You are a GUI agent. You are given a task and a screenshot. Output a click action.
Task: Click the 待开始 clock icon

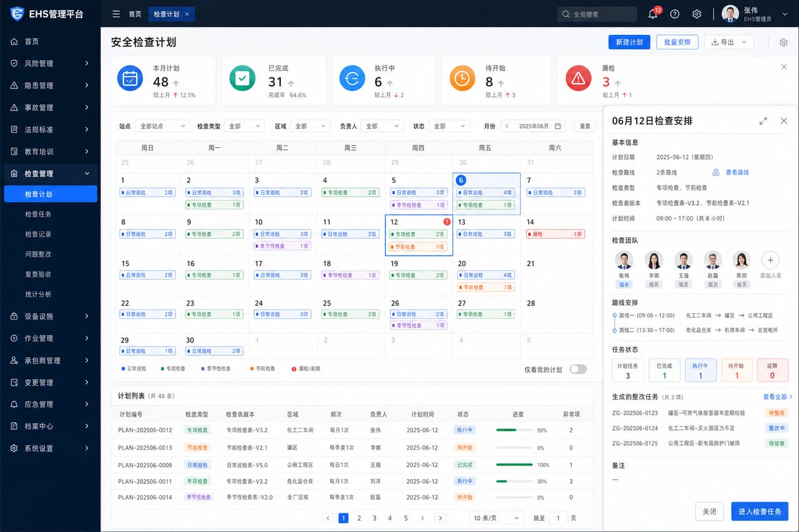point(462,79)
